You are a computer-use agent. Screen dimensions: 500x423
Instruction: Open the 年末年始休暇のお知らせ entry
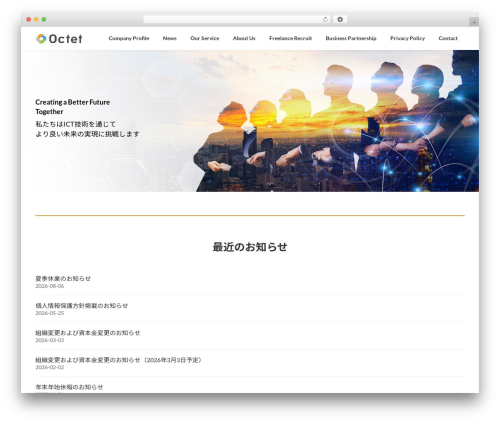click(x=69, y=387)
